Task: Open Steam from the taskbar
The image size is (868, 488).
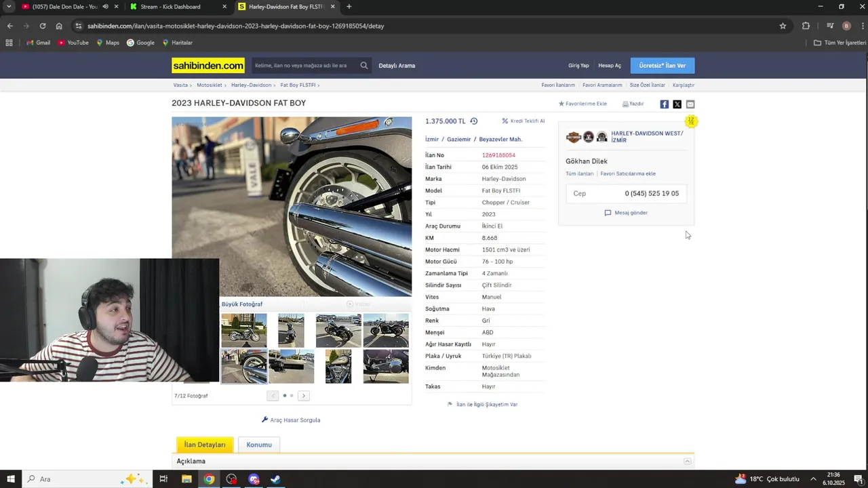Action: (x=276, y=479)
